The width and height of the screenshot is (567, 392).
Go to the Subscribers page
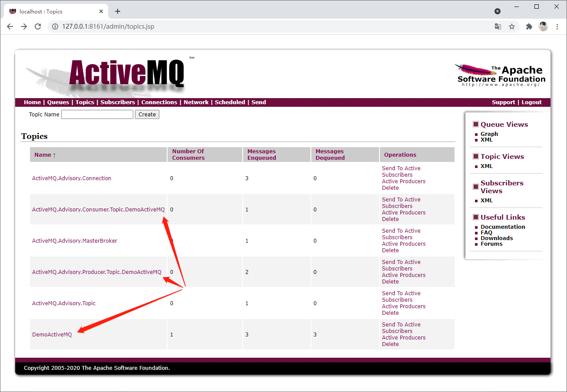coord(118,102)
